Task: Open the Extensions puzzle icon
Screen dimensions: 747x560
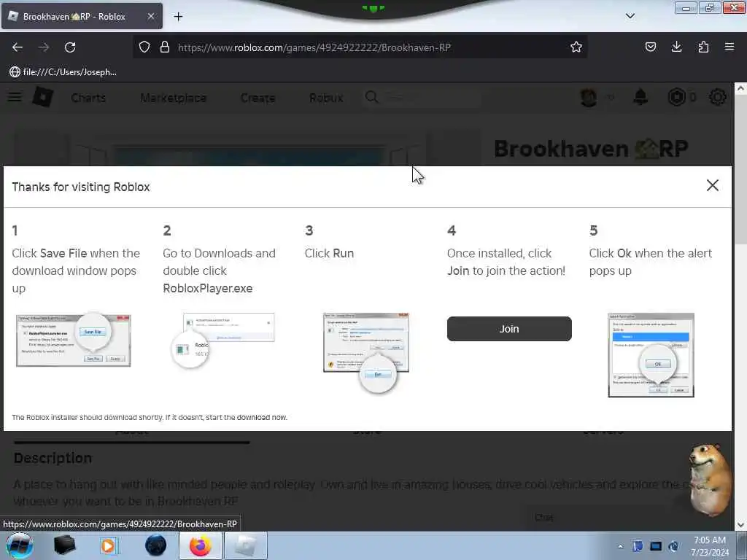Action: pos(703,47)
